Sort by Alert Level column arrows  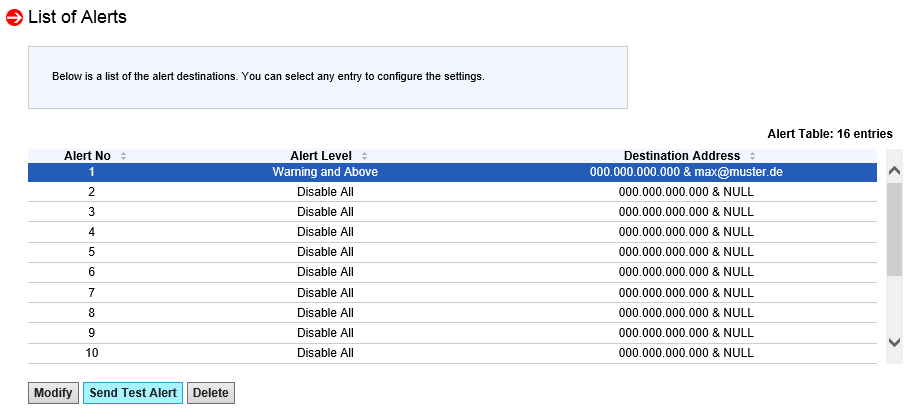coord(364,156)
